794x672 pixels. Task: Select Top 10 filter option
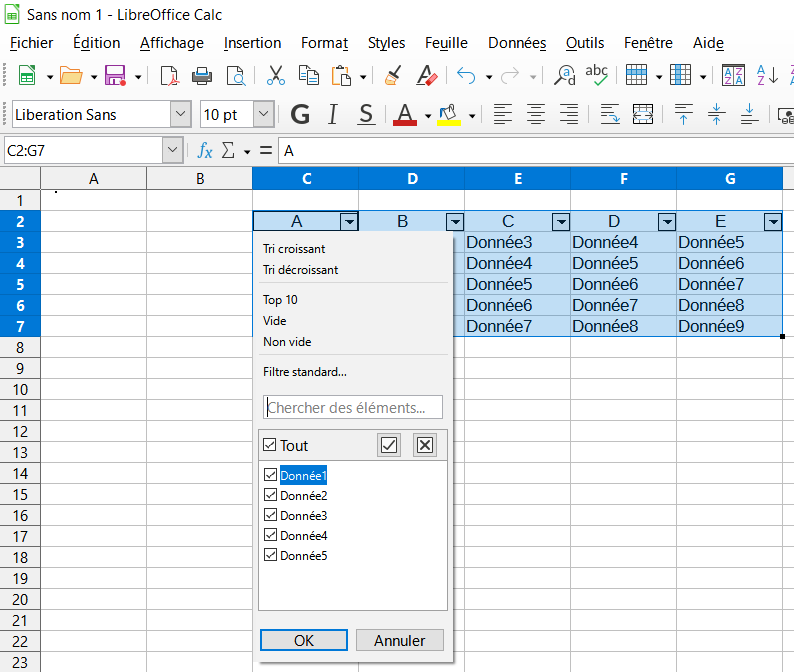280,300
